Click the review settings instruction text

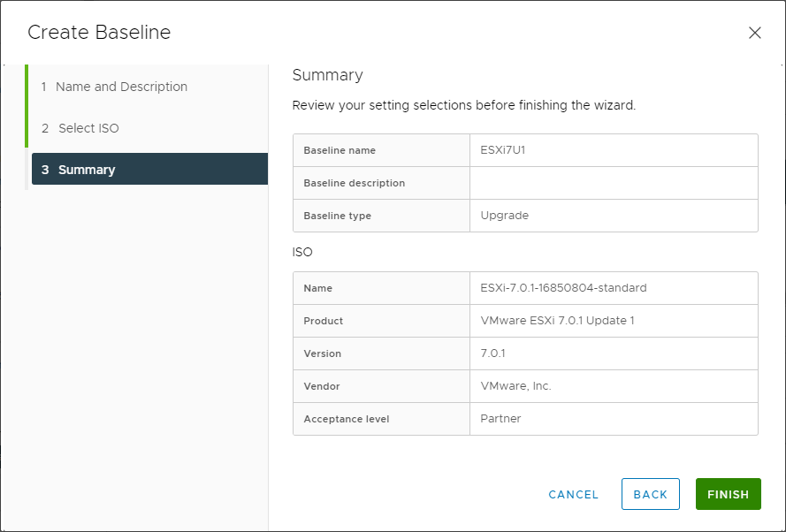463,105
